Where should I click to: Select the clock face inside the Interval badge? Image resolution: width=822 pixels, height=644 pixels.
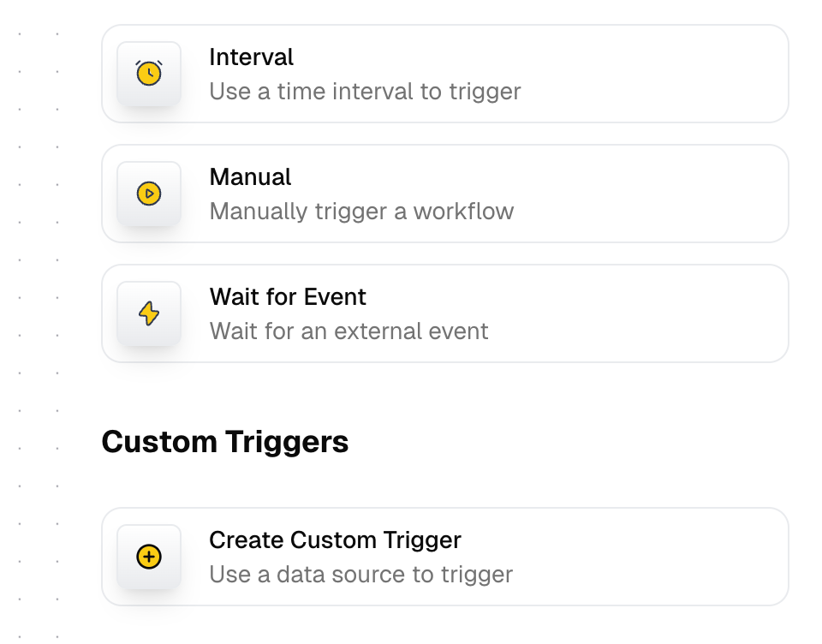click(x=149, y=74)
